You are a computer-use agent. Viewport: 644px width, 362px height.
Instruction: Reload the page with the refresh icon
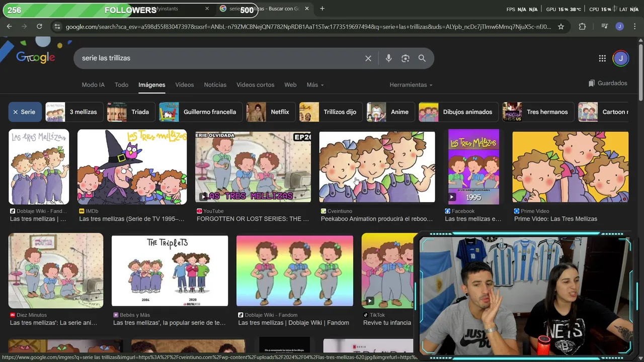point(39,27)
